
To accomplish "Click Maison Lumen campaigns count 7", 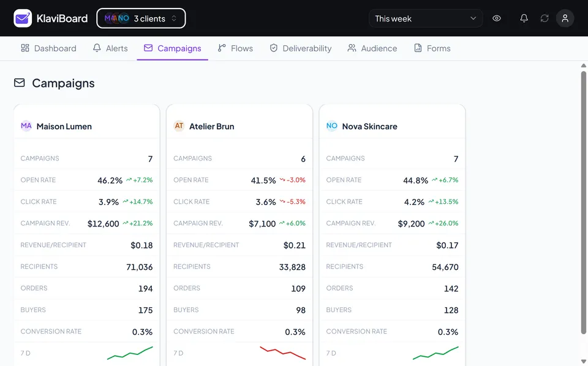I will [151, 159].
